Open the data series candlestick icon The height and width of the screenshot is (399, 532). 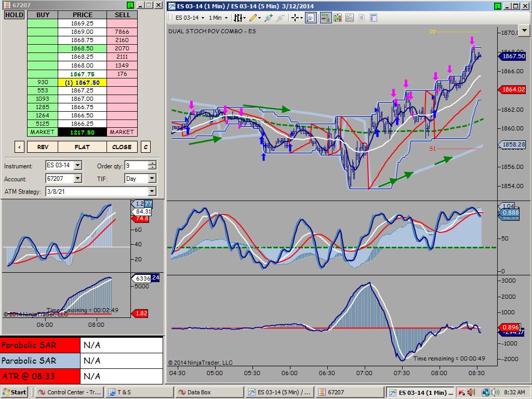pos(338,18)
